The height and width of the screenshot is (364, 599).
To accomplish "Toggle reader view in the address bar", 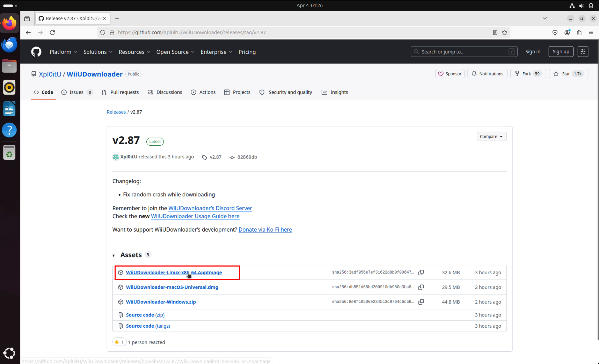I will (495, 32).
